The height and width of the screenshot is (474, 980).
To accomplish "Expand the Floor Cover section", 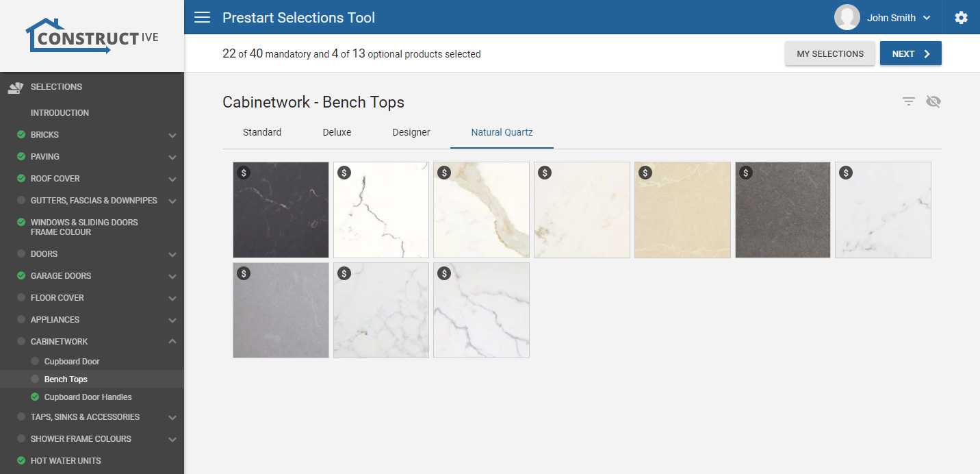I will point(172,298).
